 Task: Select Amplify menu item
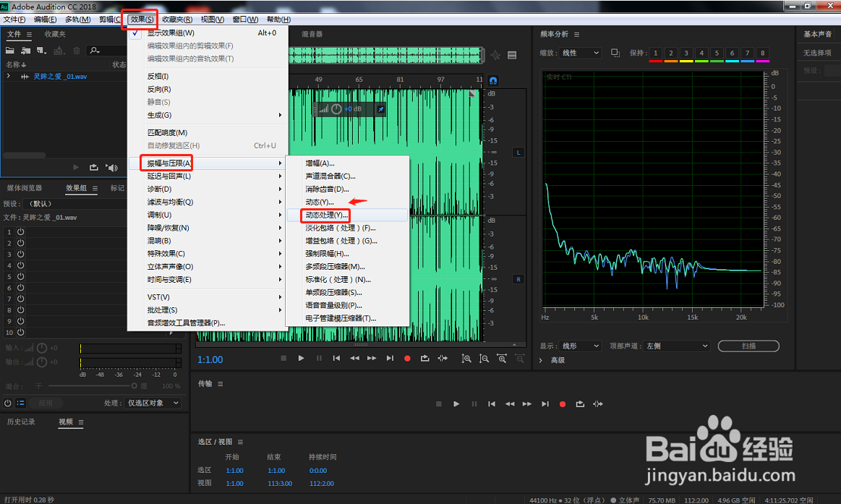pos(347,163)
